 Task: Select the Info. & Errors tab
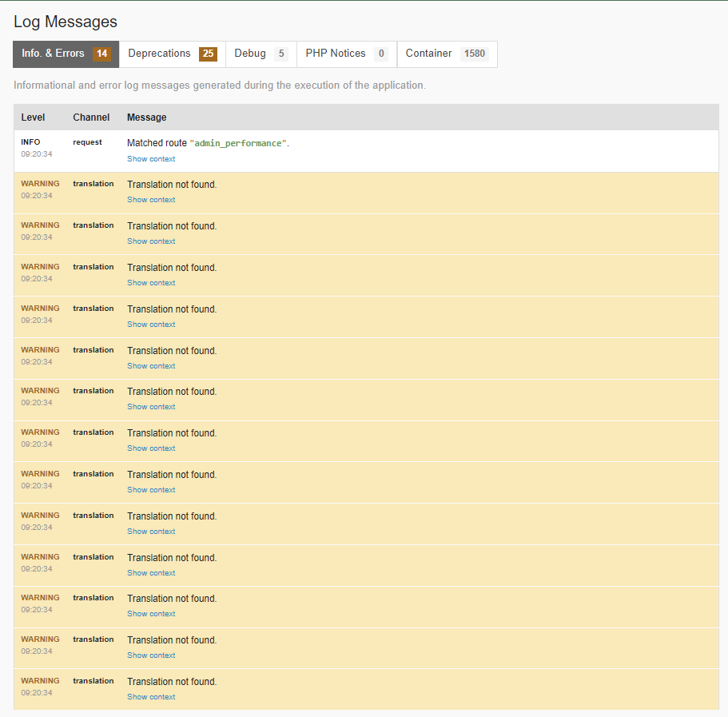pos(66,54)
